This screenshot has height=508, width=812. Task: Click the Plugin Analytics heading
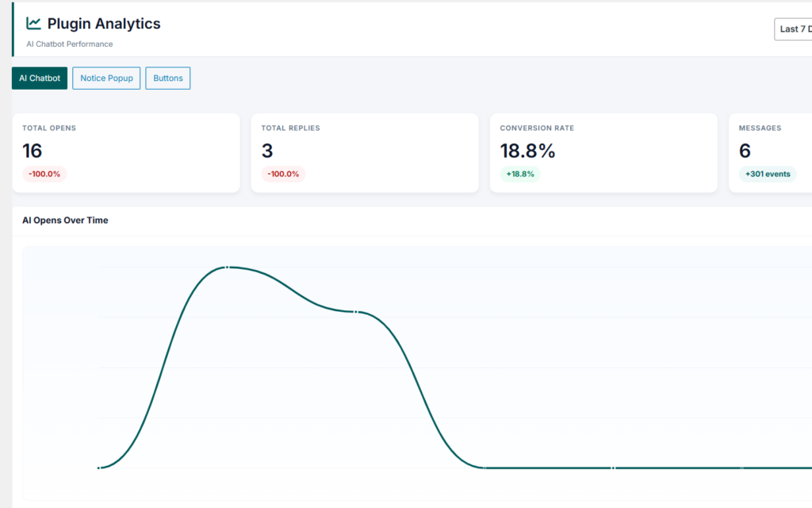pyautogui.click(x=104, y=23)
